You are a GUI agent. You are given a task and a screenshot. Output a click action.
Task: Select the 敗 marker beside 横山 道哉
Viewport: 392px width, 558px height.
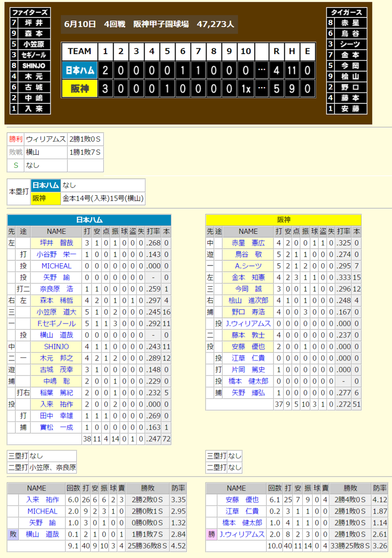13,534
